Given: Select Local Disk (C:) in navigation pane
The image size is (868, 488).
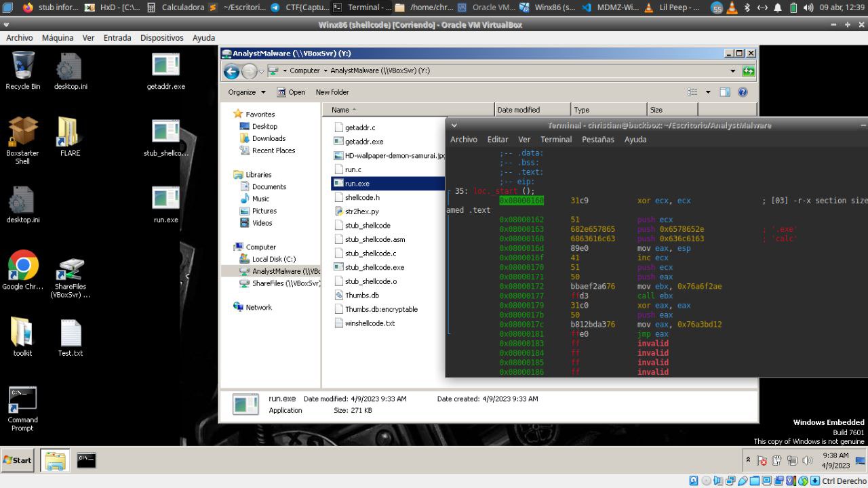Looking at the screenshot, I should [274, 260].
